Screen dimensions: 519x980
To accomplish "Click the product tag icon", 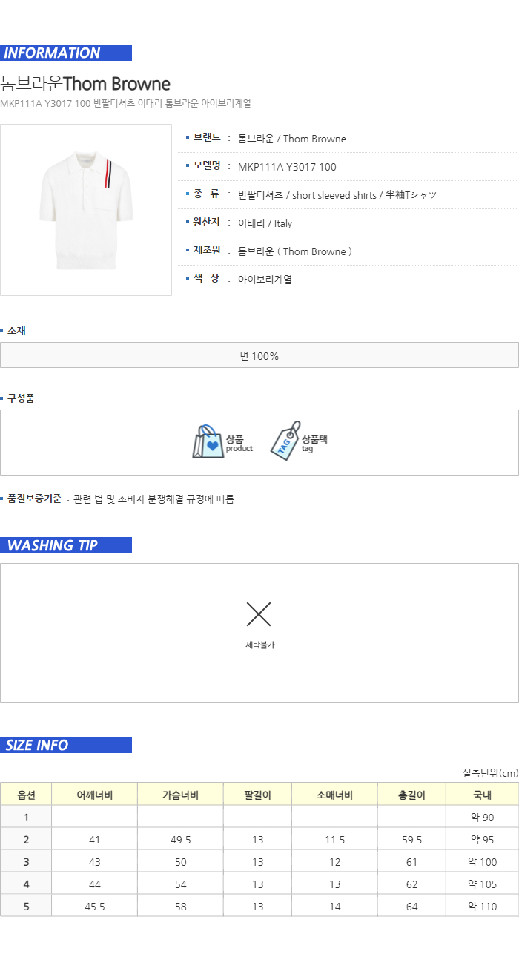I will (284, 441).
